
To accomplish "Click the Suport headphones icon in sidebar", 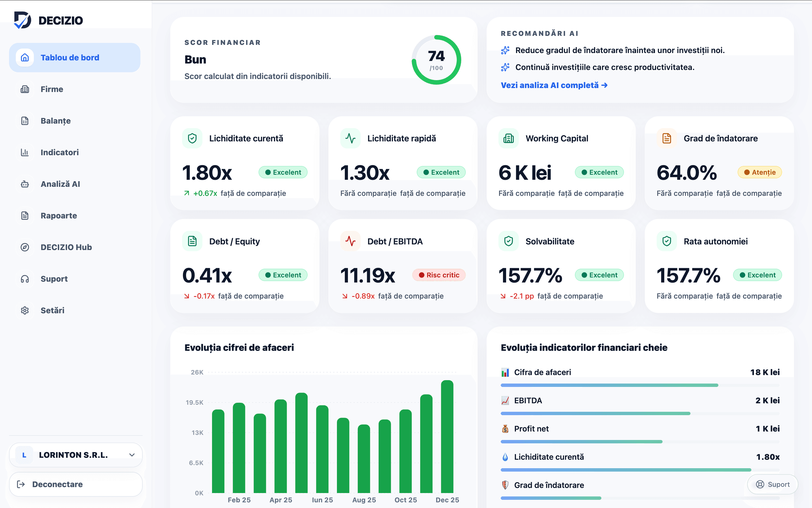I will coord(25,279).
